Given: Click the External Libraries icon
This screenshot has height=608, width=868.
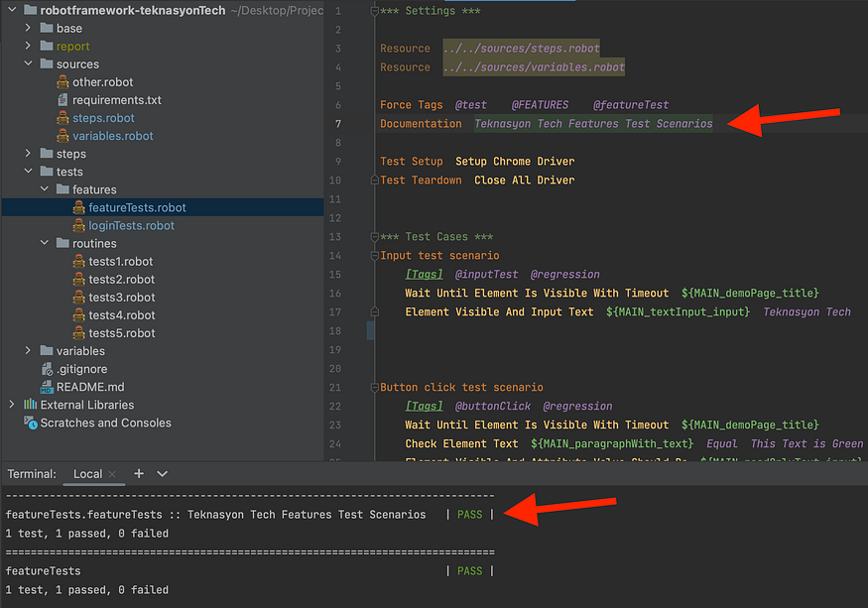Looking at the screenshot, I should tap(31, 405).
